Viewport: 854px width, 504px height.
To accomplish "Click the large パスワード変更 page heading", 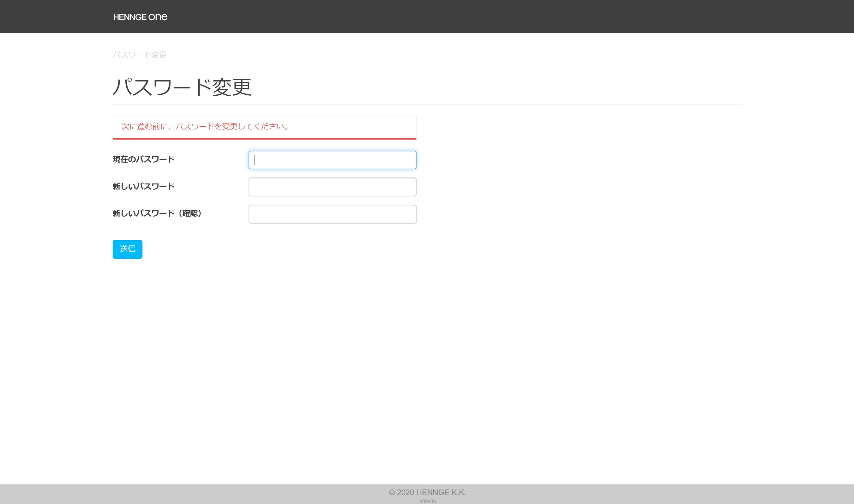I will pos(182,87).
